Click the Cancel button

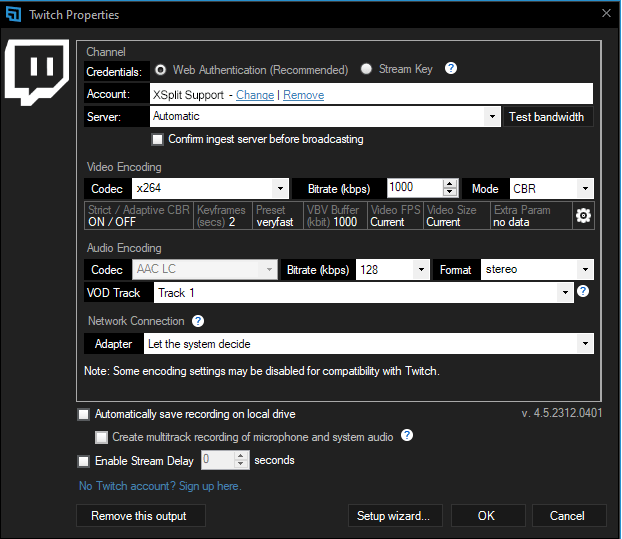click(569, 516)
